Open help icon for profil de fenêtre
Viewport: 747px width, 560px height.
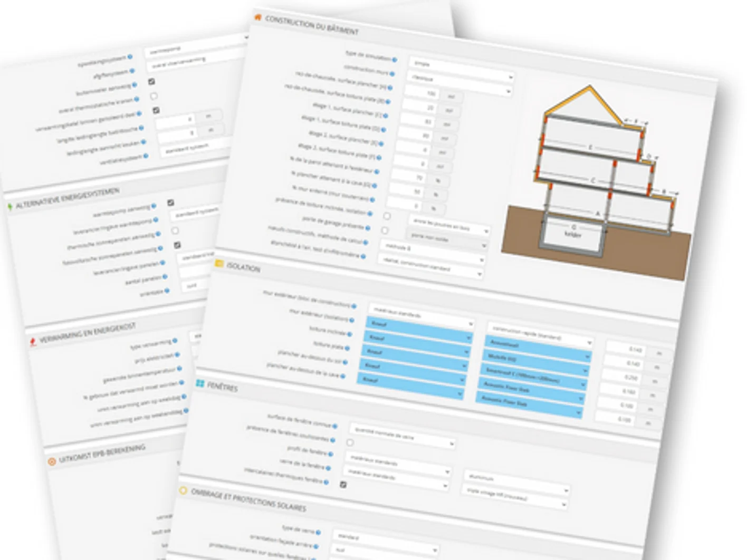pyautogui.click(x=331, y=453)
